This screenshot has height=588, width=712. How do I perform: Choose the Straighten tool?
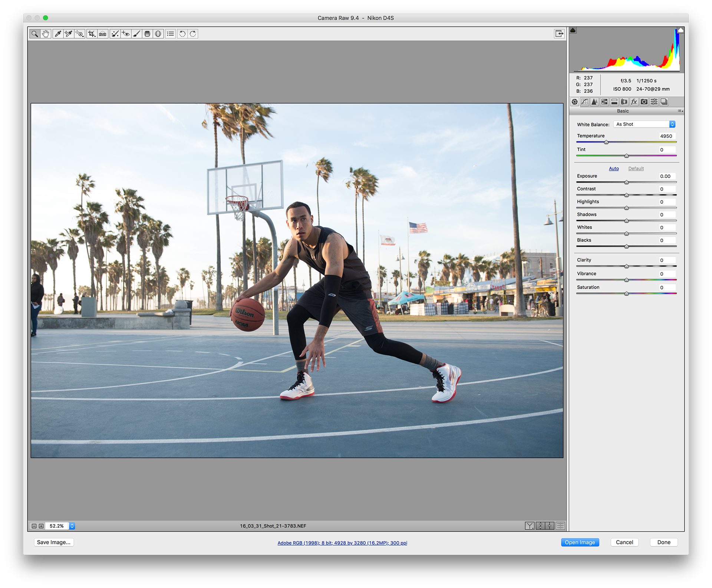(x=103, y=34)
